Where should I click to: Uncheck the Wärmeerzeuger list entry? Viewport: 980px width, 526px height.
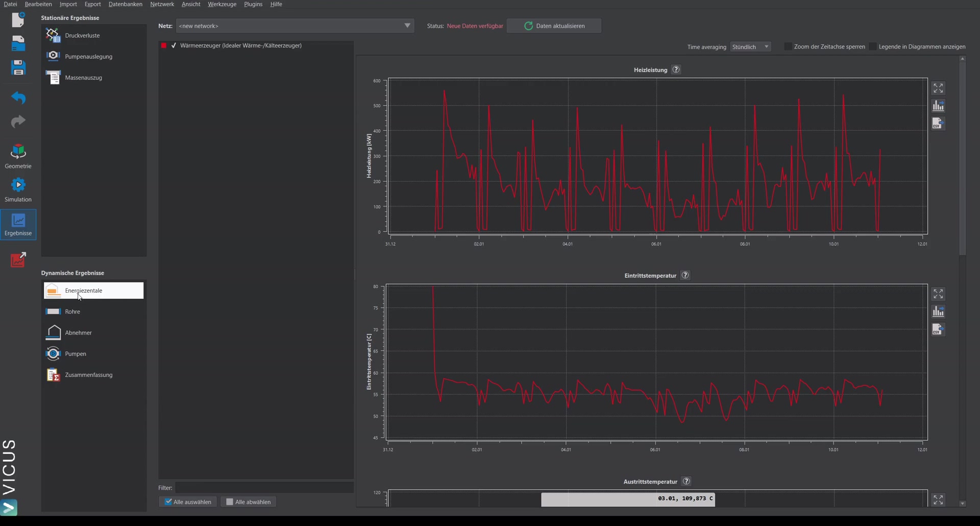pos(174,45)
